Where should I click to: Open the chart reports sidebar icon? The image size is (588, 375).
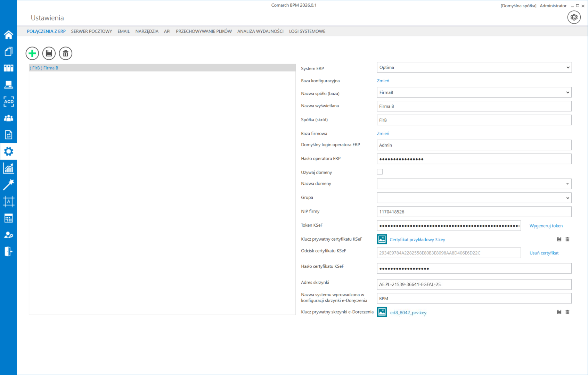click(x=8, y=168)
